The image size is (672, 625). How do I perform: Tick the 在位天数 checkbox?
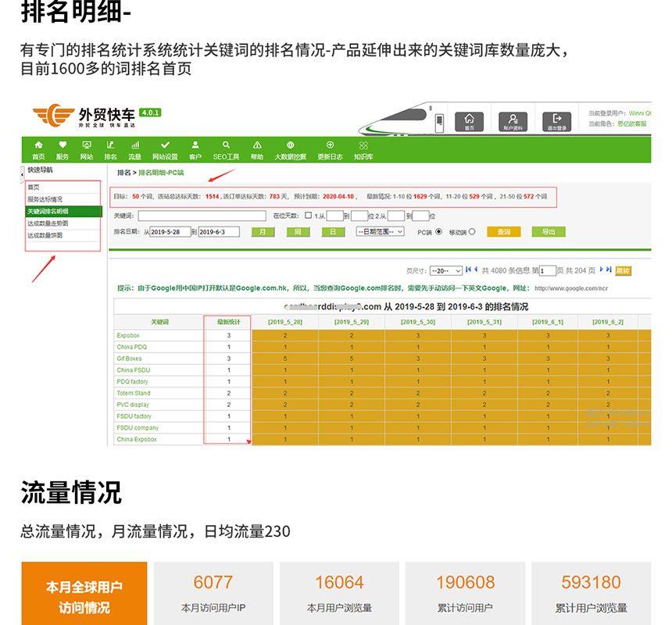(309, 216)
